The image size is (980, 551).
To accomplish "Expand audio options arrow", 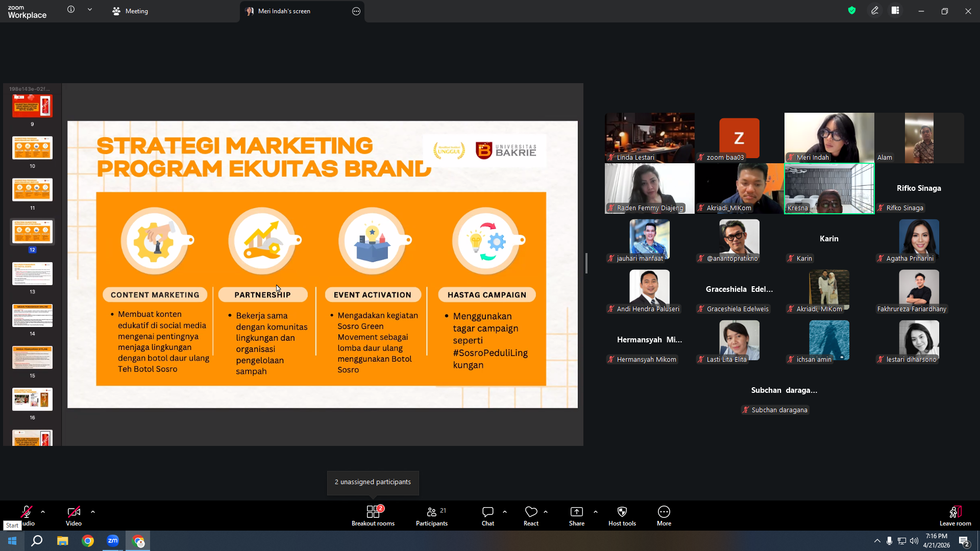I will click(x=43, y=512).
